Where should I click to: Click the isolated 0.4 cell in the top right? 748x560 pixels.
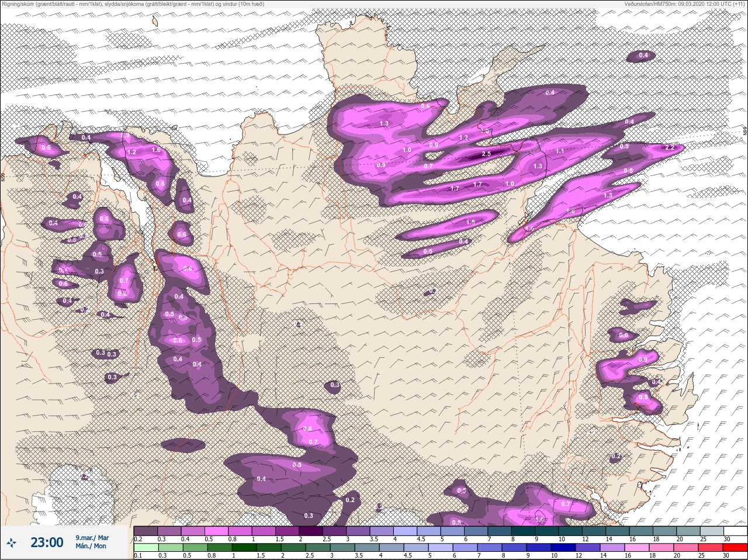click(x=643, y=56)
